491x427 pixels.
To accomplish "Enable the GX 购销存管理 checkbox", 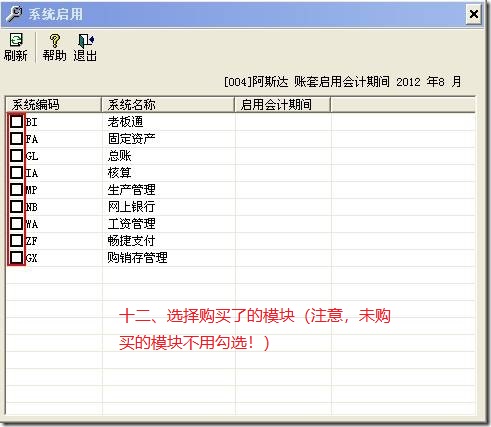I will tap(16, 257).
